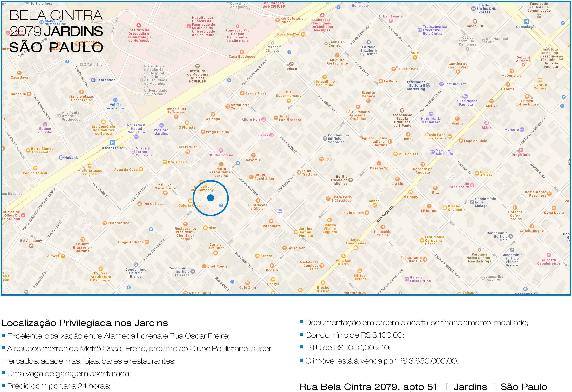Click the Mercure São Paulo hotel pin

pyautogui.click(x=433, y=152)
